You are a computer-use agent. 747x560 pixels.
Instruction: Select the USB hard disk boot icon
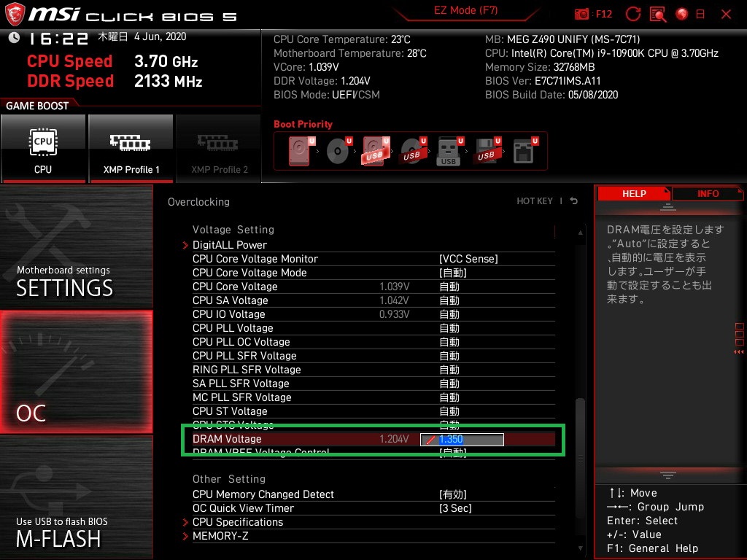pyautogui.click(x=376, y=151)
